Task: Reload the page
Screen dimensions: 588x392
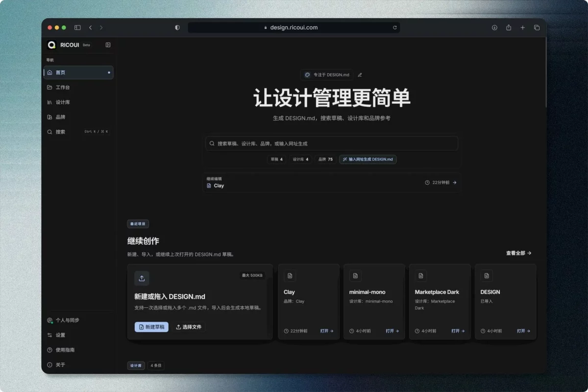Action: click(x=394, y=27)
